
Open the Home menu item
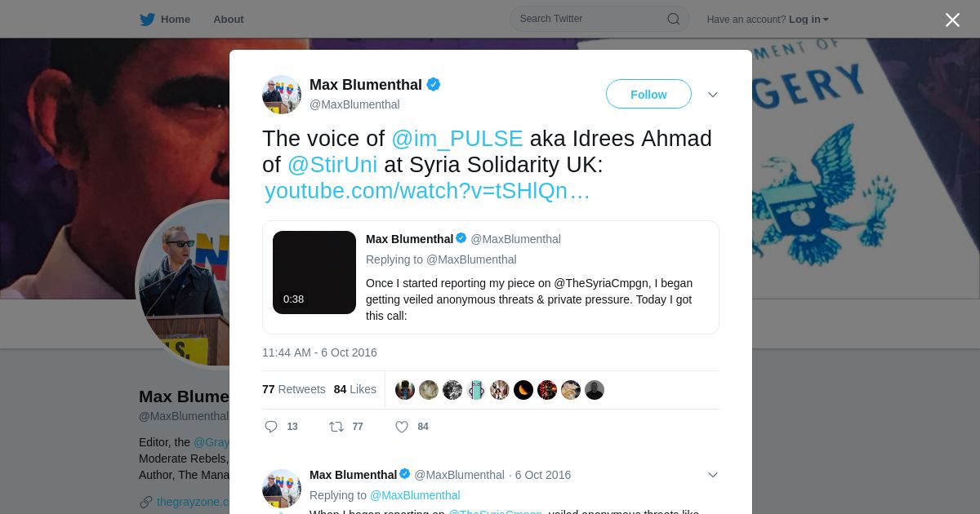pyautogui.click(x=176, y=19)
